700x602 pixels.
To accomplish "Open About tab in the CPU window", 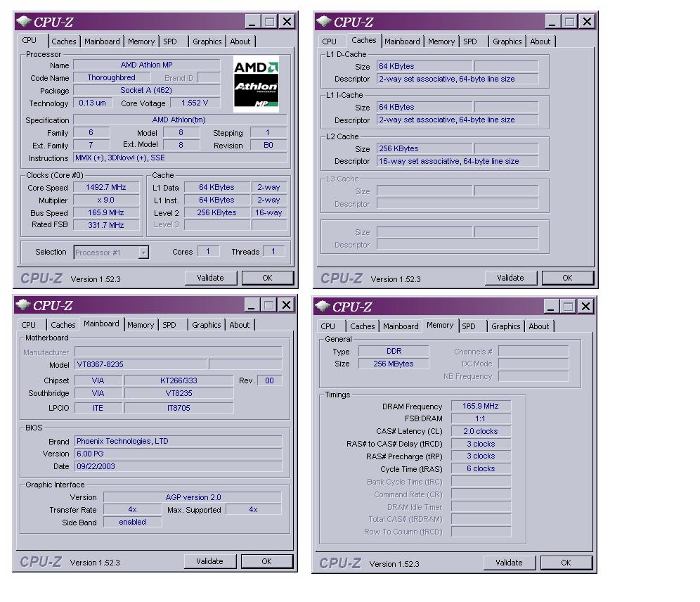I will pos(240,41).
